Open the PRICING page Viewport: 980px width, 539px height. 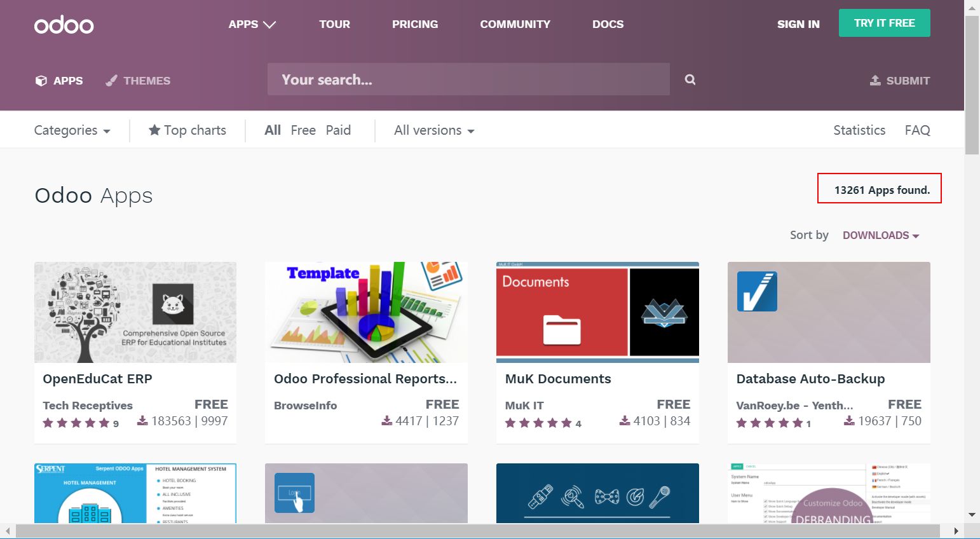pyautogui.click(x=415, y=24)
